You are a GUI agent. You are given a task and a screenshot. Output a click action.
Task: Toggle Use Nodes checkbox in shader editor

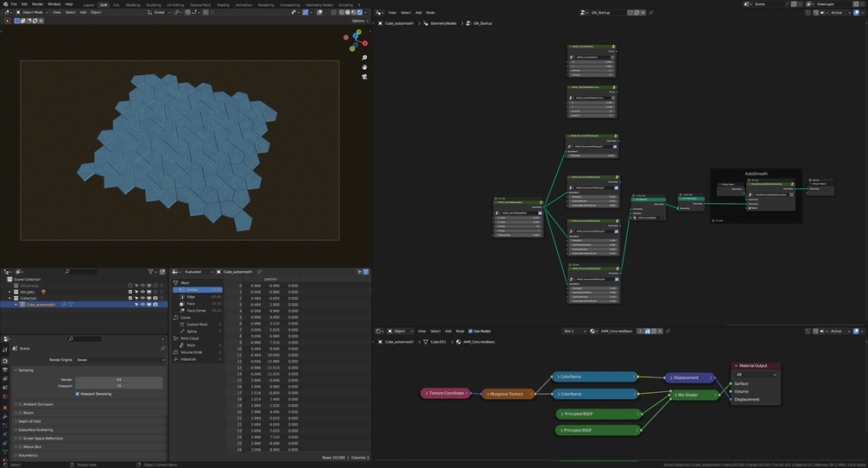coord(470,331)
